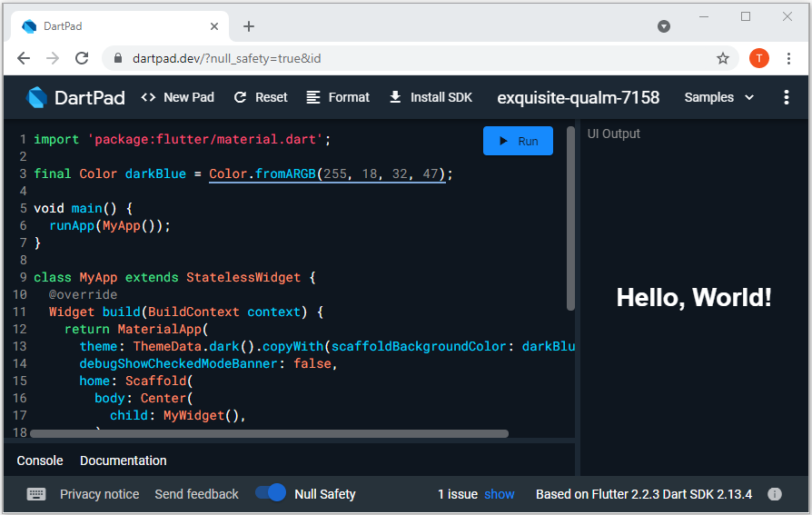Viewport: 812px width, 515px height.
Task: Click the pad name exquisite-qualm-7158
Action: (x=579, y=97)
